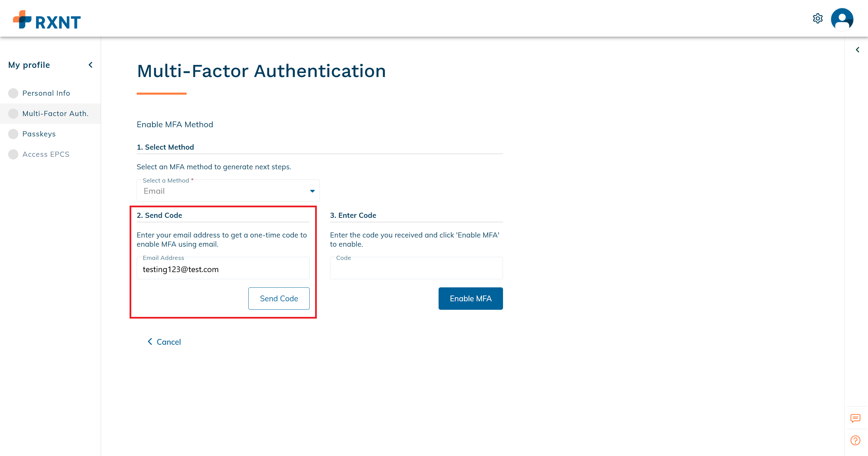This screenshot has width=868, height=456.
Task: Collapse the My profile sidebar
Action: (91, 65)
